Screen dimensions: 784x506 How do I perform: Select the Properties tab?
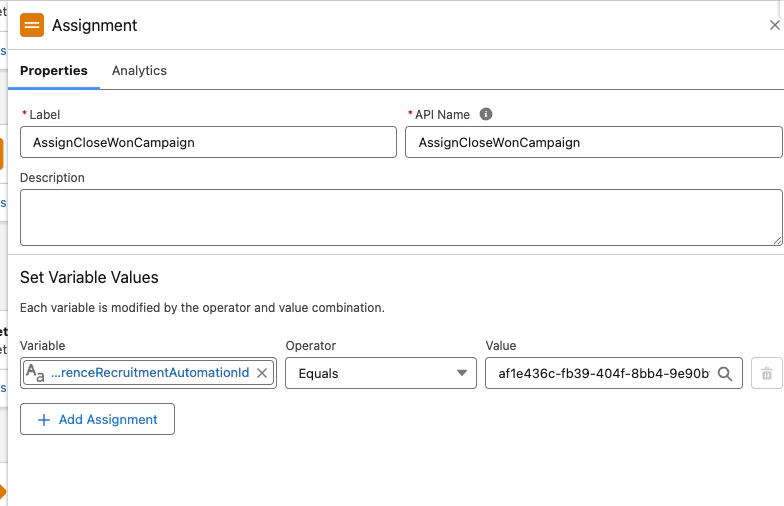54,70
